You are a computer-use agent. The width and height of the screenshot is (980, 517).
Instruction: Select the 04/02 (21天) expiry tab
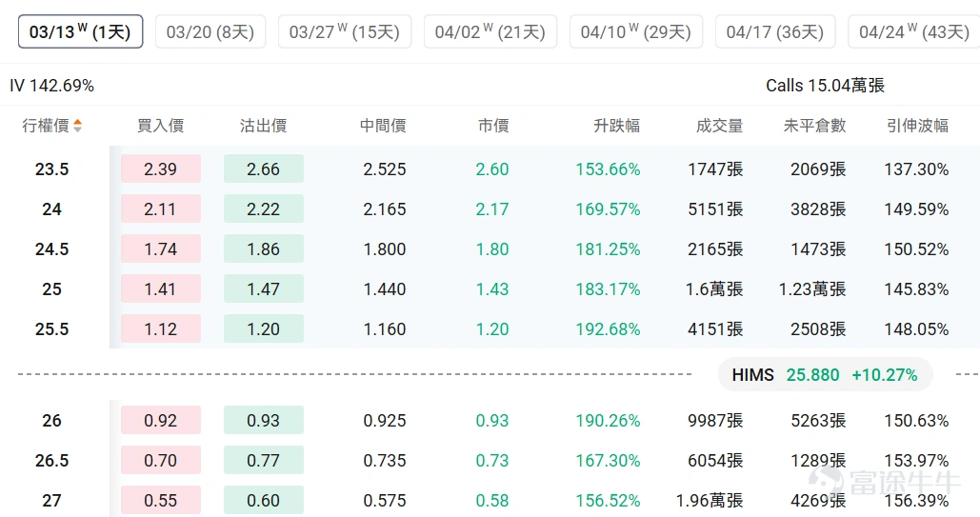click(490, 31)
